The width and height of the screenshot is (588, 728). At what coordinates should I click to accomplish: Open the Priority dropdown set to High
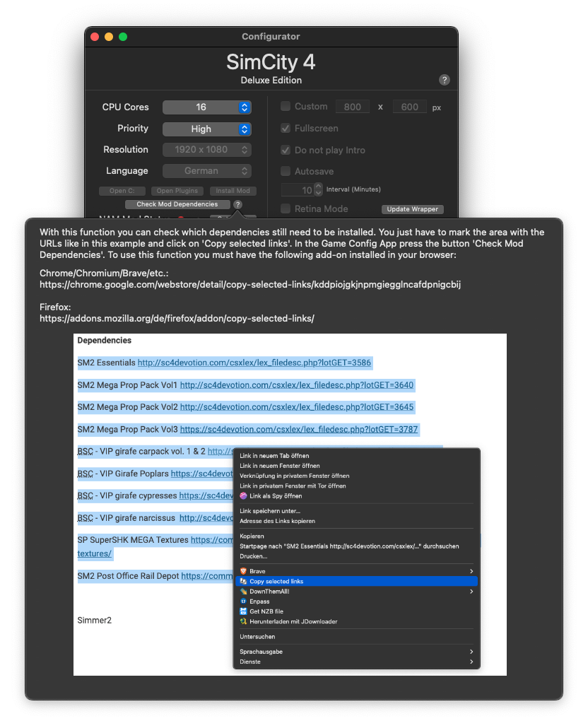click(206, 129)
